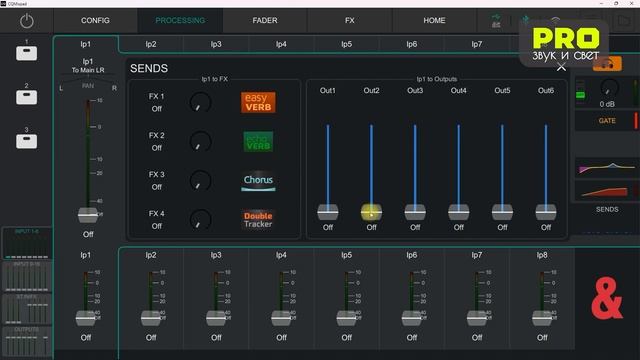
Task: Click the Ip1 To Main LR fader handle
Action: coord(88,215)
